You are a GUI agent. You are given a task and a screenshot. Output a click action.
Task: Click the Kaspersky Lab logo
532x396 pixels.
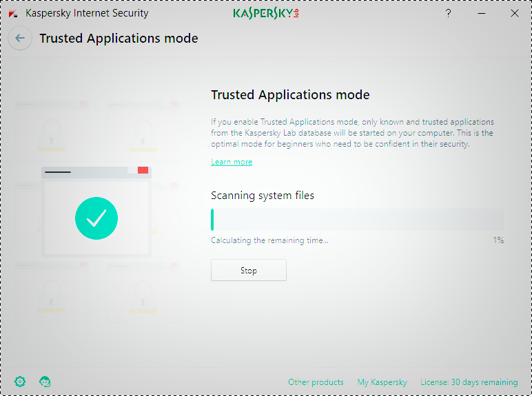pyautogui.click(x=266, y=13)
